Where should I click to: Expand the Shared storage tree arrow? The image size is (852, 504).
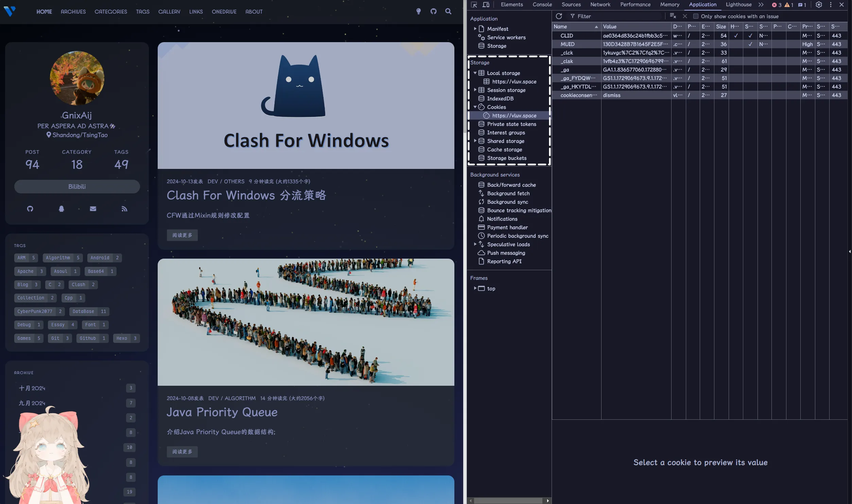click(x=475, y=141)
